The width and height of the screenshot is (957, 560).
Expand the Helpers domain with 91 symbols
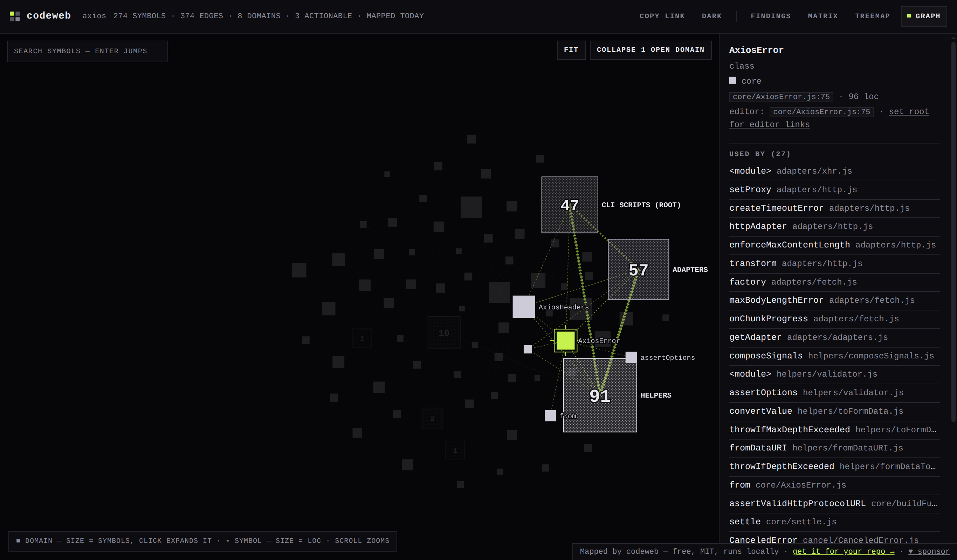600,395
